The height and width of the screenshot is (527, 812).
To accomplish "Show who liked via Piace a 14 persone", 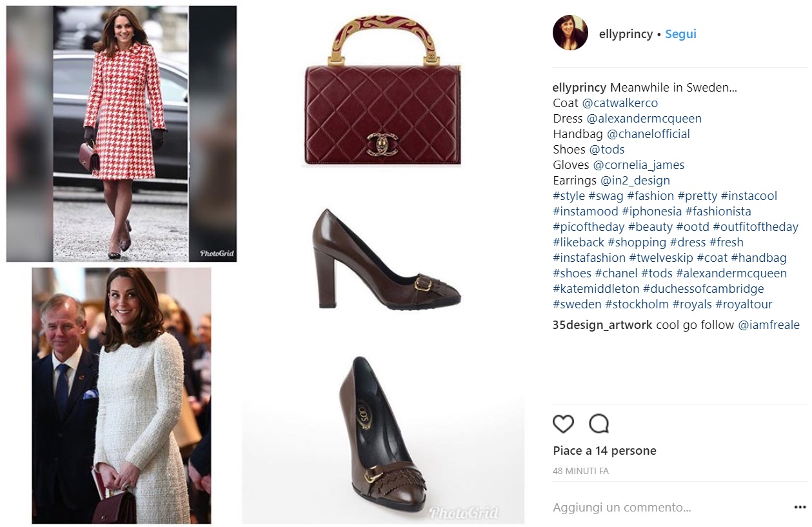I will 604,451.
